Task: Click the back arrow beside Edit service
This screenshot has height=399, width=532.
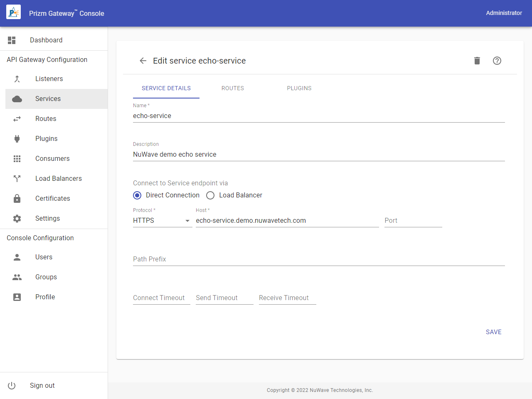Action: pos(143,61)
